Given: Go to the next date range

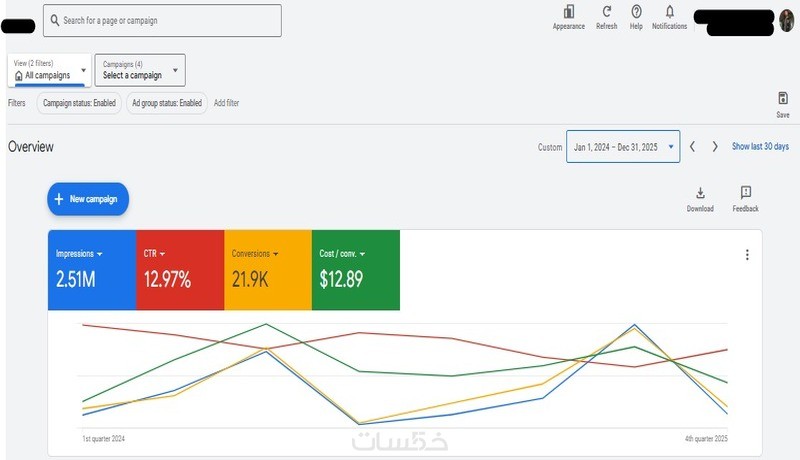Looking at the screenshot, I should pyautogui.click(x=714, y=147).
